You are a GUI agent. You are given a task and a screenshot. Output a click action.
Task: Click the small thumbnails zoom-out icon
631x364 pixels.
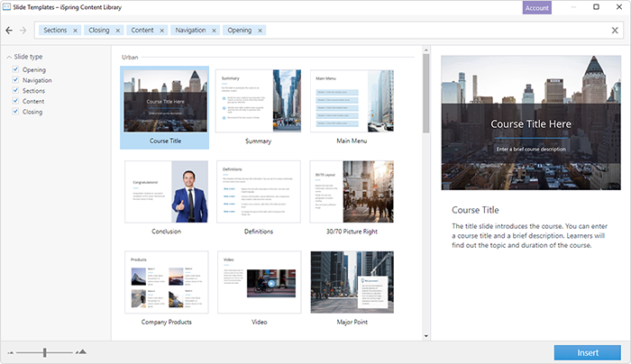(11, 353)
